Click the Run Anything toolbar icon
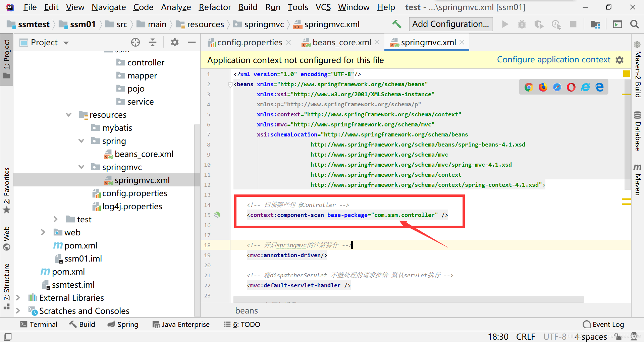The width and height of the screenshot is (644, 342). pos(618,24)
